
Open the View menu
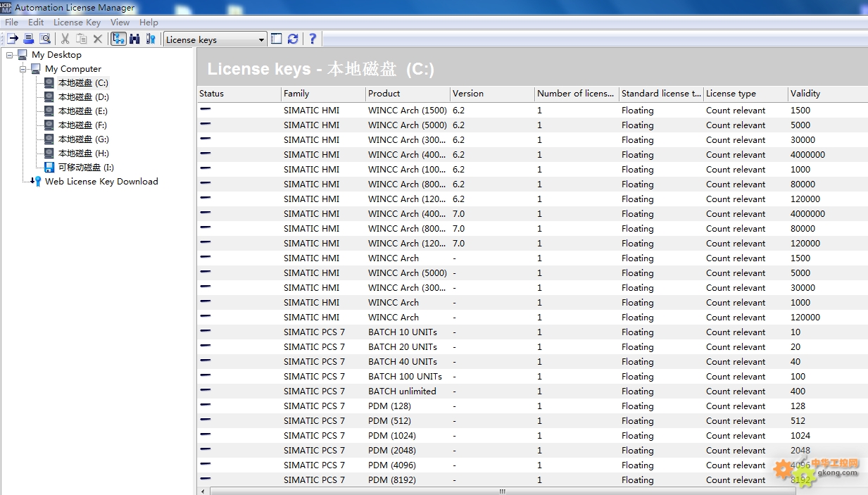(120, 23)
